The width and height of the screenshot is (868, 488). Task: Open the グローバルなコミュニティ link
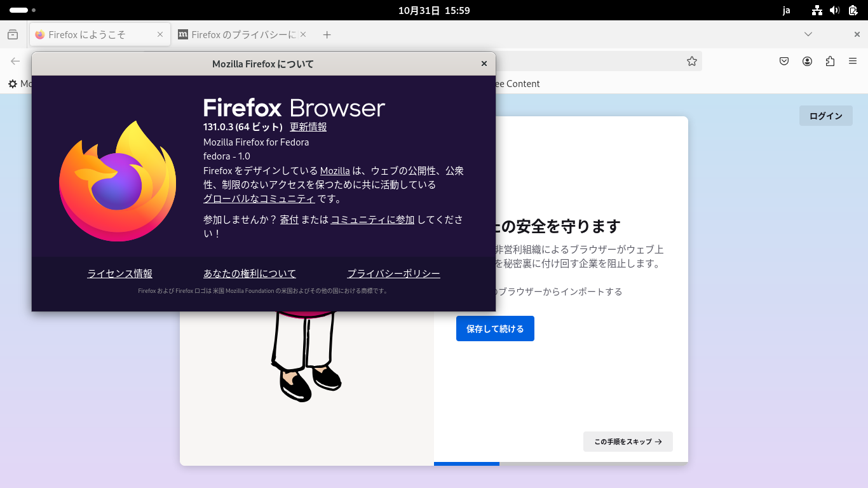click(x=259, y=199)
